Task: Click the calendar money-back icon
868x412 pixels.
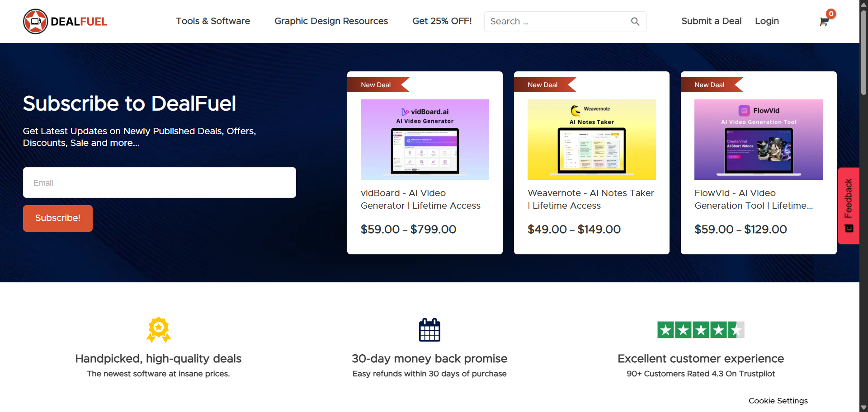Action: click(x=429, y=330)
